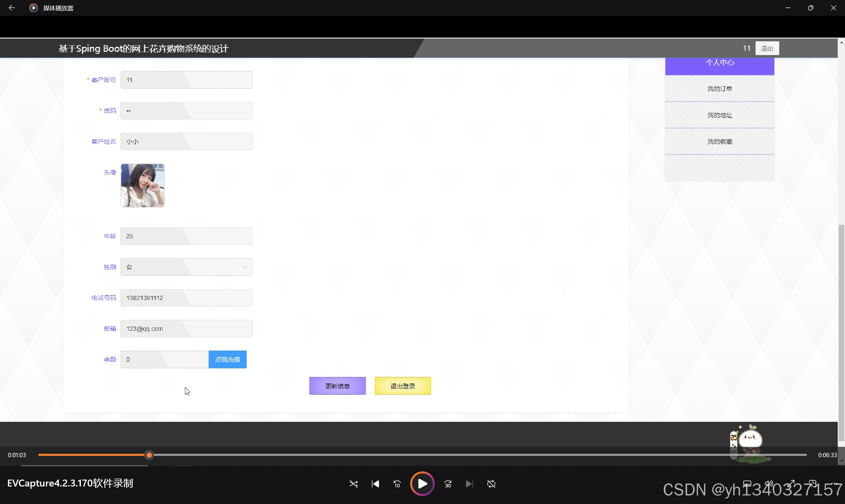
Task: Toggle shuffle playback
Action: pos(353,484)
